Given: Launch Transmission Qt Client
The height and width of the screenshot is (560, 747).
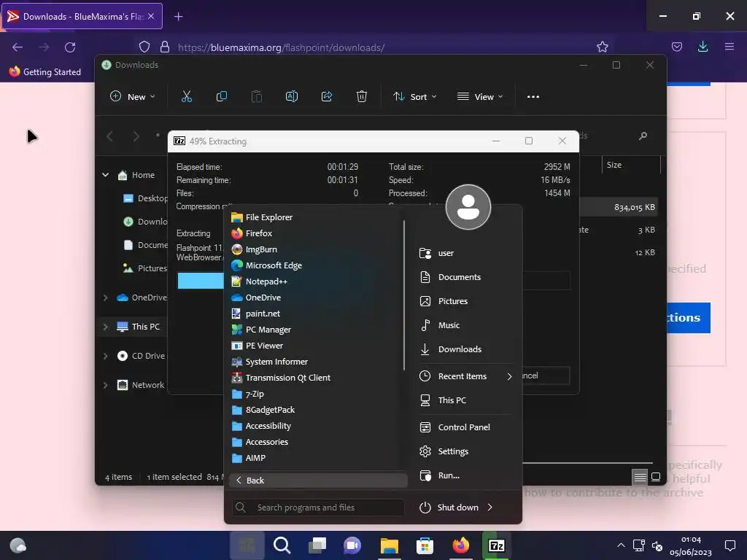Looking at the screenshot, I should tap(281, 378).
